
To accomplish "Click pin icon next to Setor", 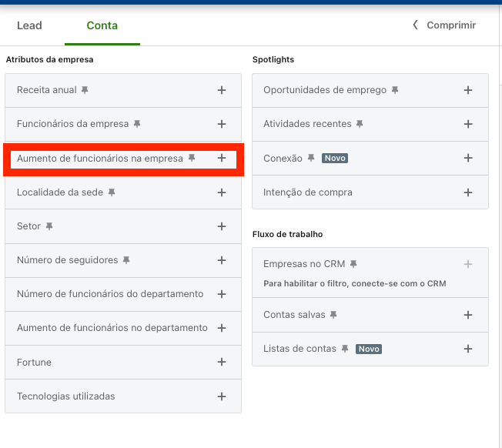I will coord(49,226).
